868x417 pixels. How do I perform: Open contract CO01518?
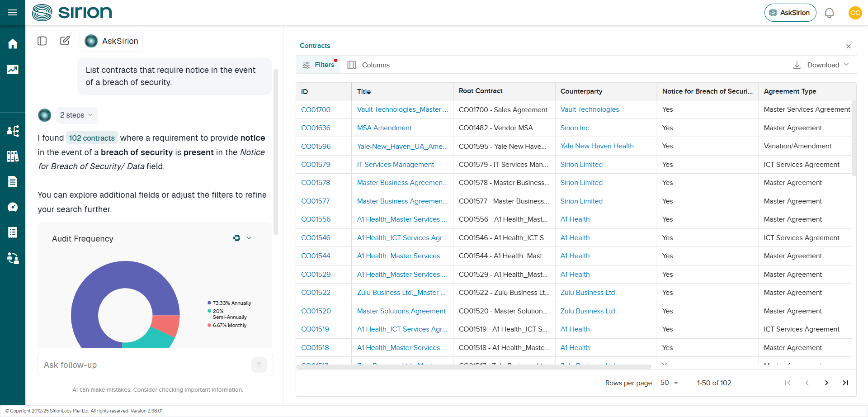click(x=315, y=348)
